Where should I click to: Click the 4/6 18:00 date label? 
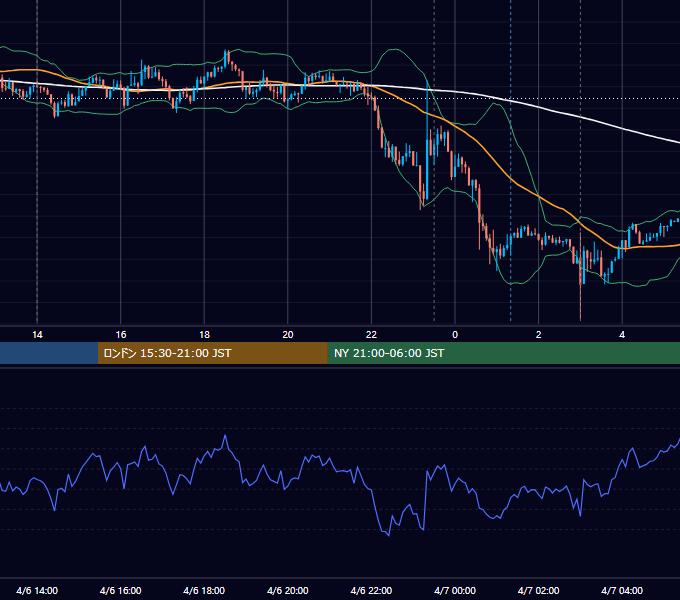(x=204, y=590)
